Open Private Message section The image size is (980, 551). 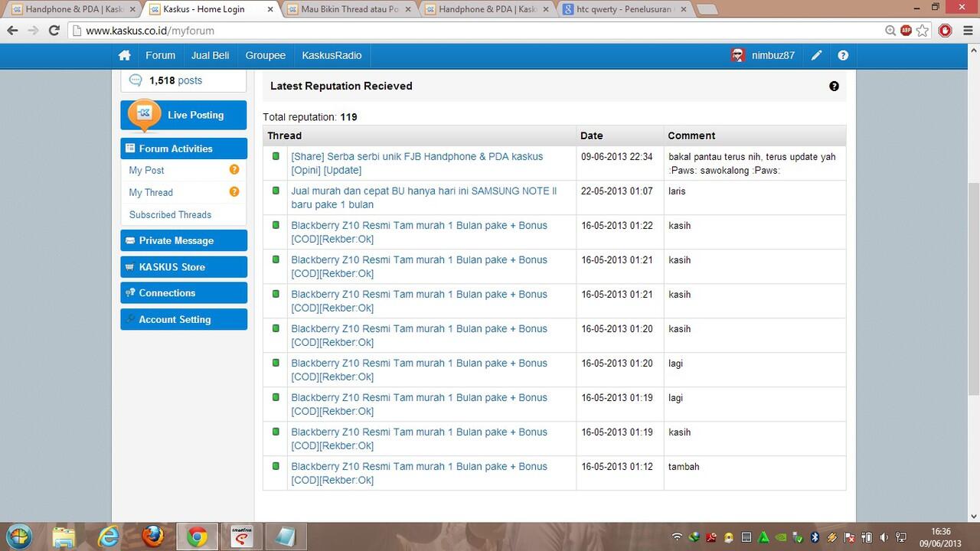click(x=184, y=240)
